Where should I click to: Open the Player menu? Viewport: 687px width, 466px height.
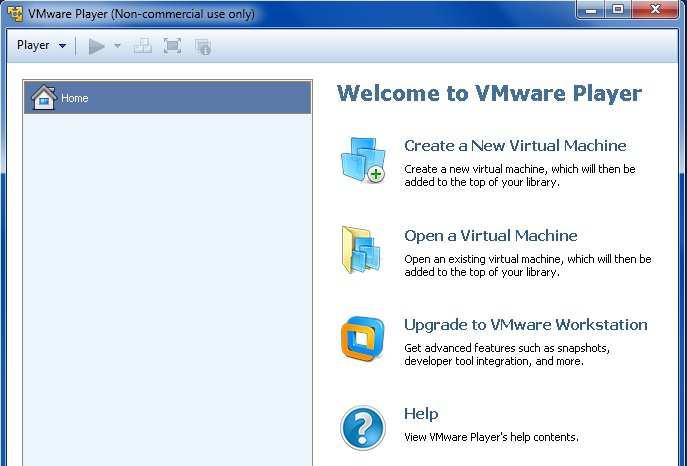click(41, 46)
